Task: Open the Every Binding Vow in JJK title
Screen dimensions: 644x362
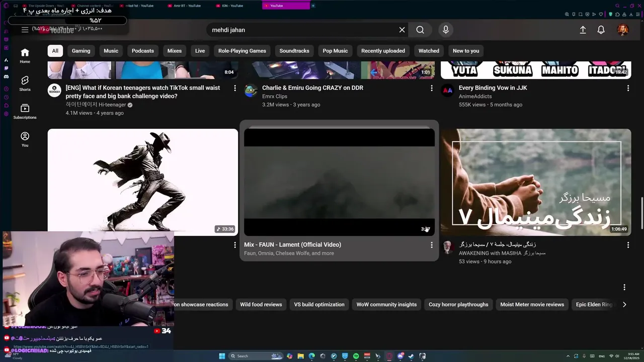Action: pos(493,87)
